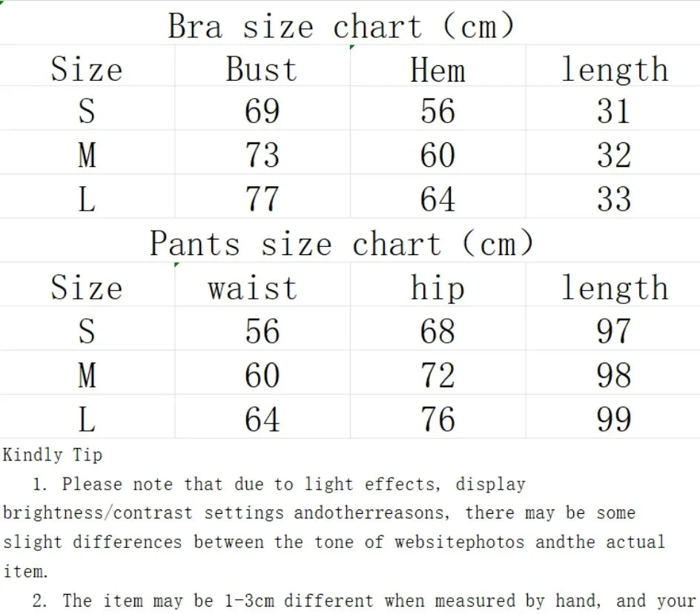Select the hip value 76 cell
700x614 pixels.
click(x=437, y=419)
